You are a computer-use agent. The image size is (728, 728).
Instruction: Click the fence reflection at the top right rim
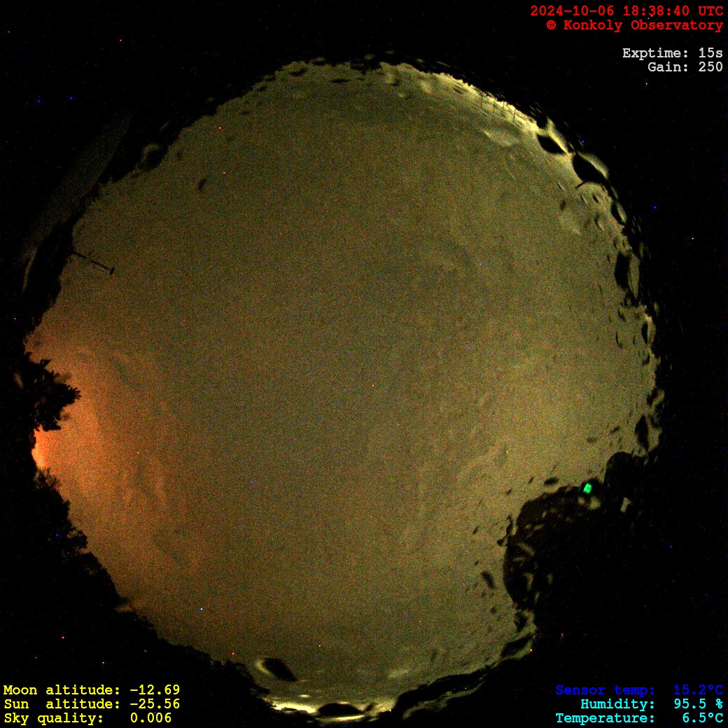click(497, 105)
